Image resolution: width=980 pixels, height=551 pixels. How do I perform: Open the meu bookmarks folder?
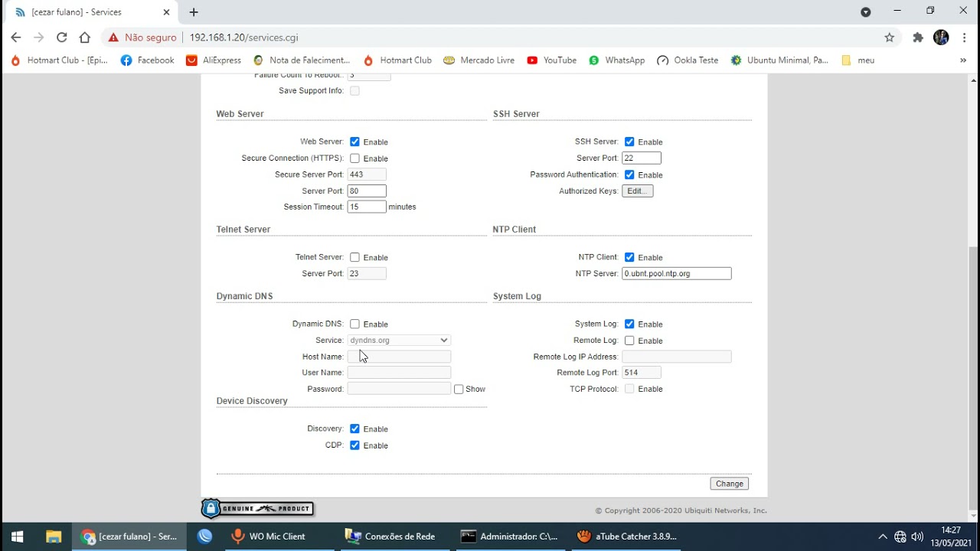pyautogui.click(x=857, y=60)
